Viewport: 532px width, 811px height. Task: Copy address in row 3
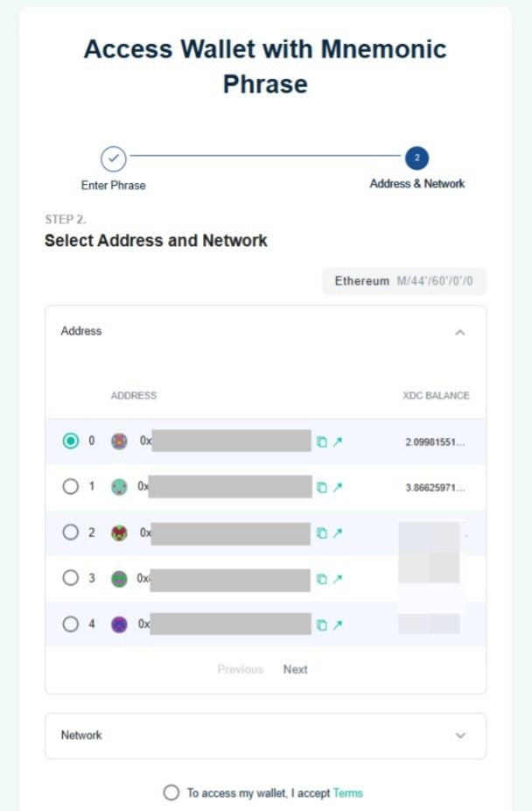pyautogui.click(x=322, y=579)
